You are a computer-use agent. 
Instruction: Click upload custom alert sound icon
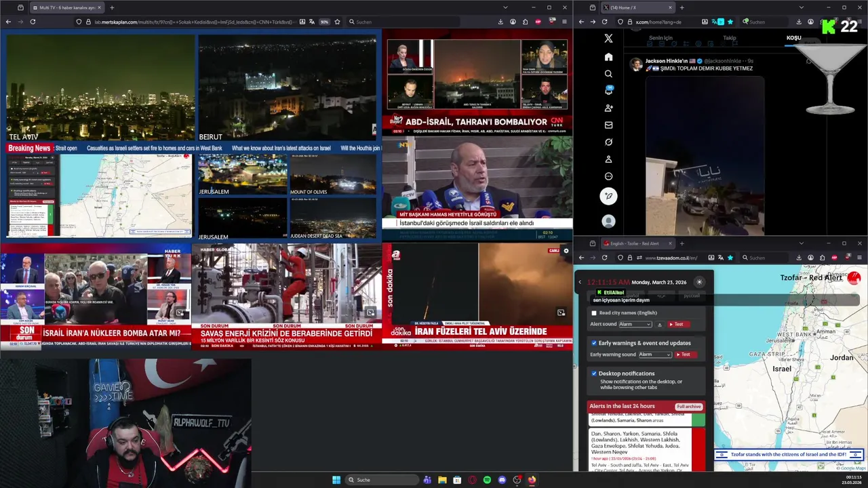[660, 325]
